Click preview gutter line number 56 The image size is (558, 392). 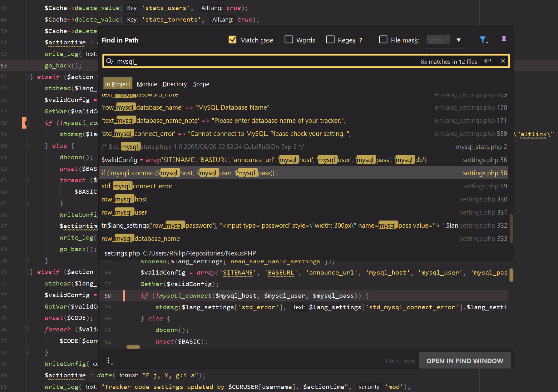click(x=108, y=273)
